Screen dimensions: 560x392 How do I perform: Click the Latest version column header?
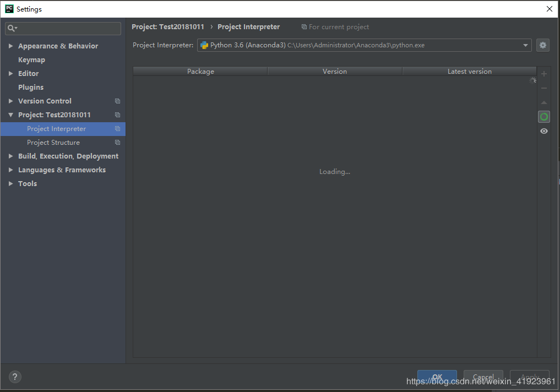pyautogui.click(x=469, y=72)
